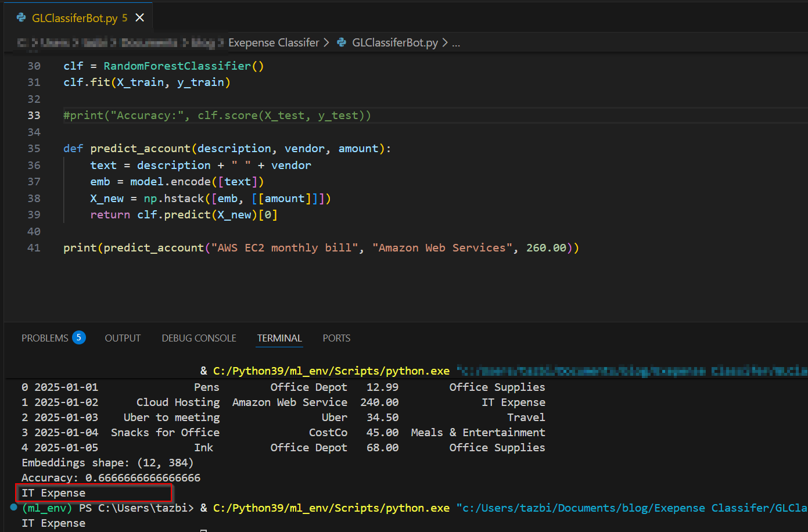Click line number 35 in the gutter
This screenshot has height=532, width=808.
coord(34,149)
